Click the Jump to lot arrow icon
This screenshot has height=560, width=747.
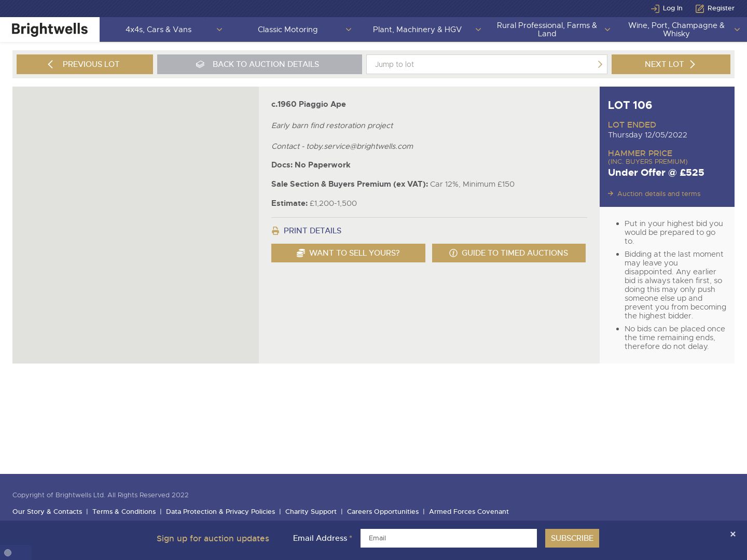[600, 64]
